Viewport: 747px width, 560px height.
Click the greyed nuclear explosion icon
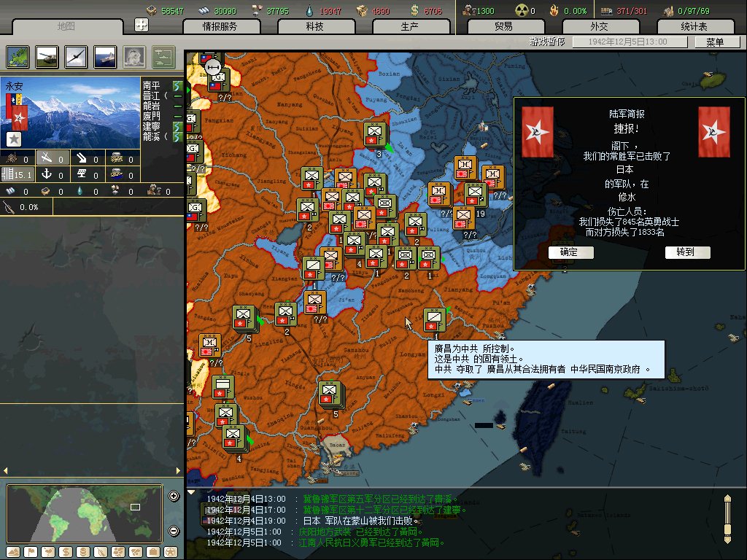(134, 57)
